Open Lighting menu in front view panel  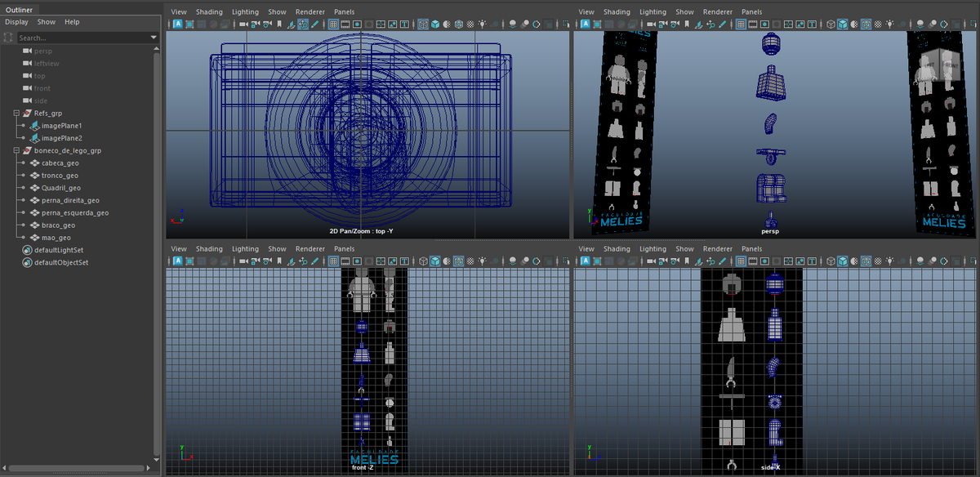pos(245,249)
